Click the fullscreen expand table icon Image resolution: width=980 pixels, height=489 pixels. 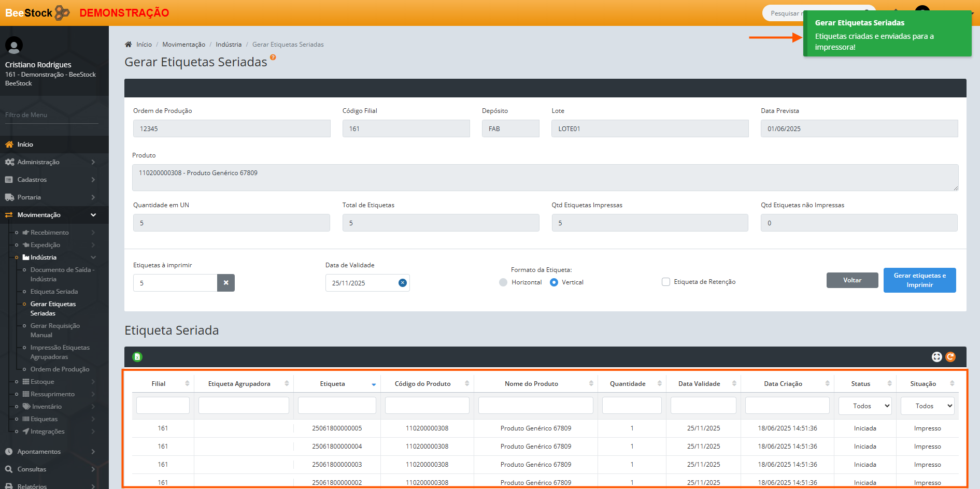[x=936, y=357]
